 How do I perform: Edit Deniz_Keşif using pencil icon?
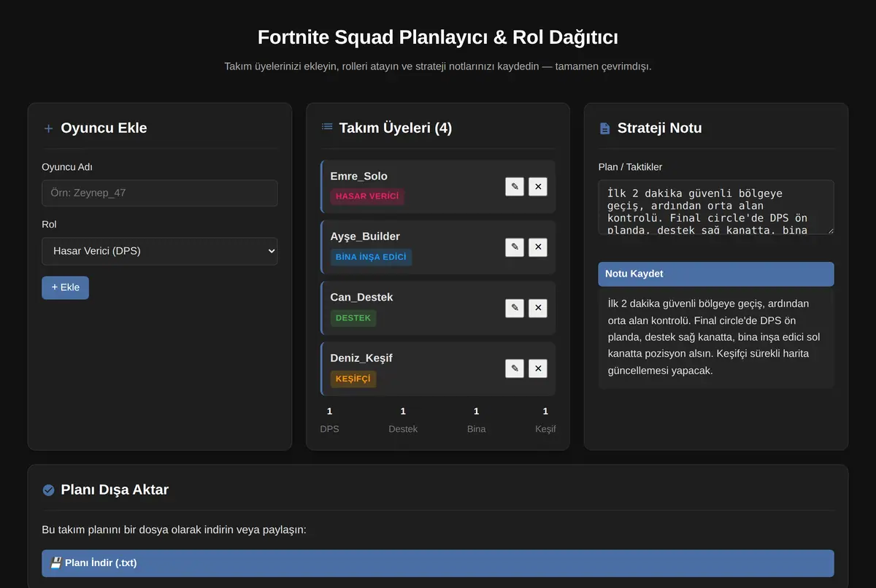[515, 368]
